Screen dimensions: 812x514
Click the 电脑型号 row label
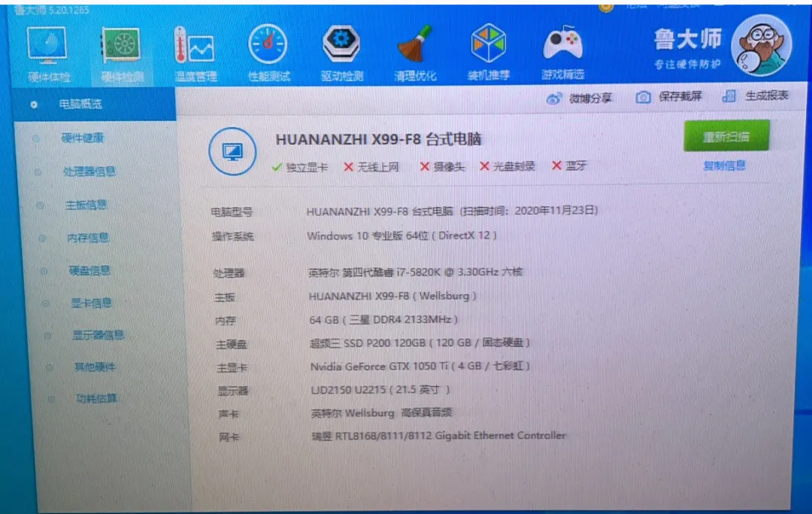(x=232, y=212)
